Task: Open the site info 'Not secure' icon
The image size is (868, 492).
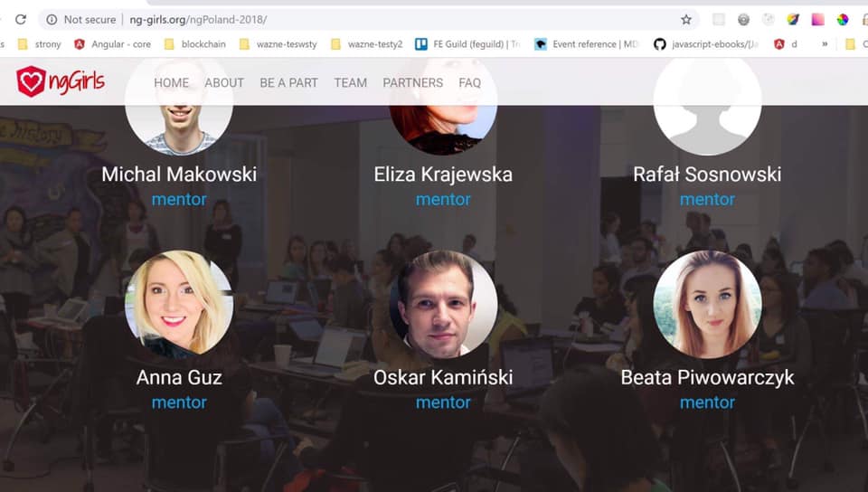Action: pos(52,19)
